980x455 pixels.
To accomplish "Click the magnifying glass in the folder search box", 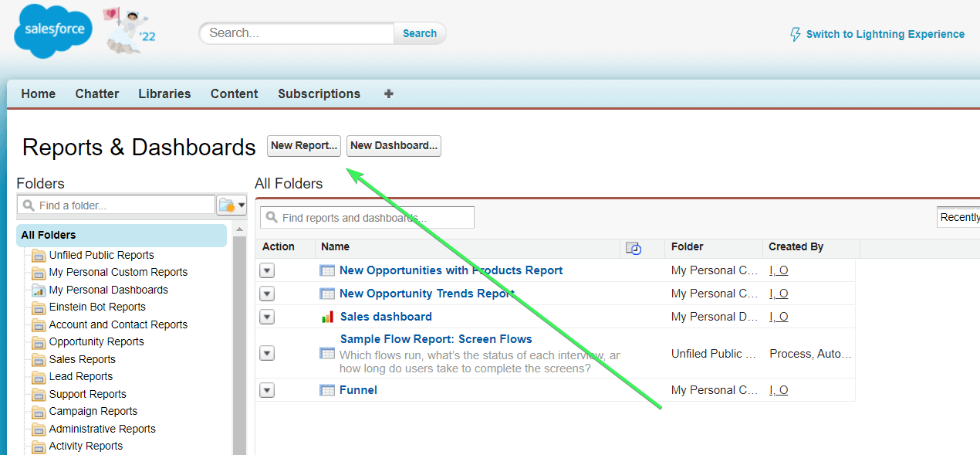I will (x=29, y=204).
